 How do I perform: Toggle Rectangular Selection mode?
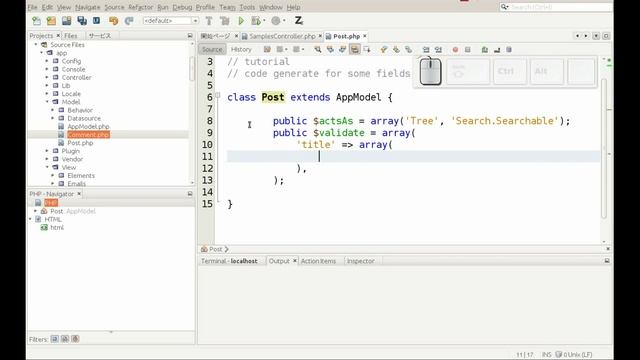pyautogui.click(x=367, y=49)
